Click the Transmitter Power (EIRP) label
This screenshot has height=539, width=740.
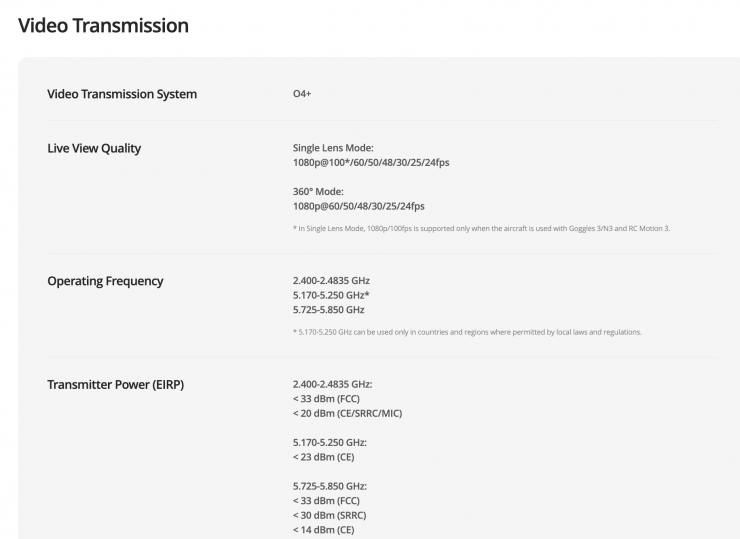(x=115, y=384)
